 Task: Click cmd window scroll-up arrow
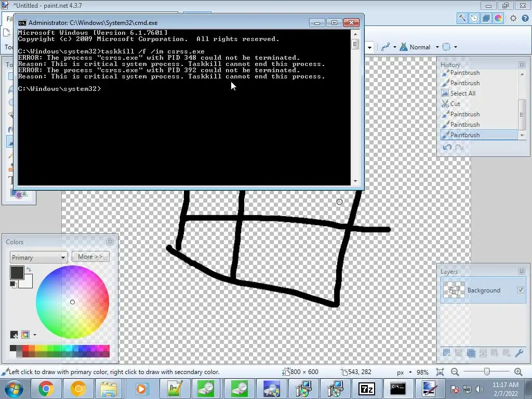pyautogui.click(x=355, y=34)
